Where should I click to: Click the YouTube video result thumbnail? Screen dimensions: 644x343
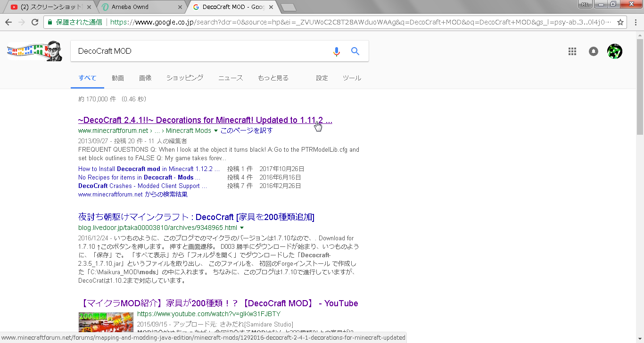106,322
